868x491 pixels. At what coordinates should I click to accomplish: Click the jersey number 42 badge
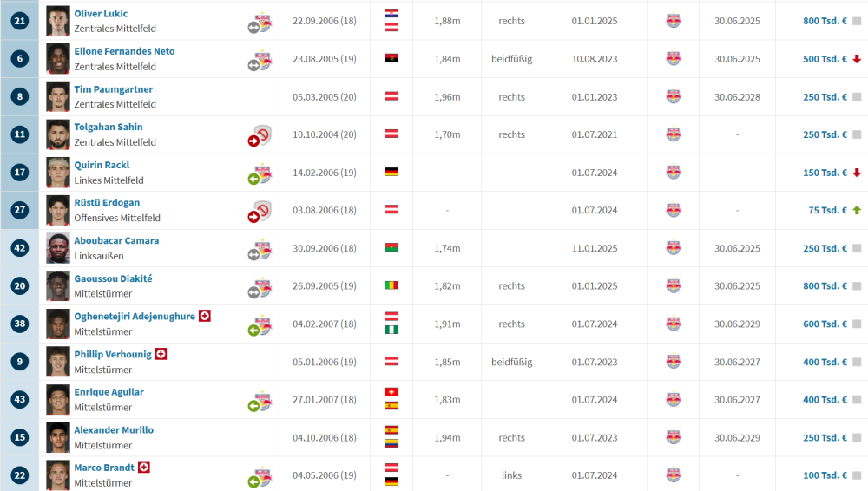pyautogui.click(x=20, y=248)
